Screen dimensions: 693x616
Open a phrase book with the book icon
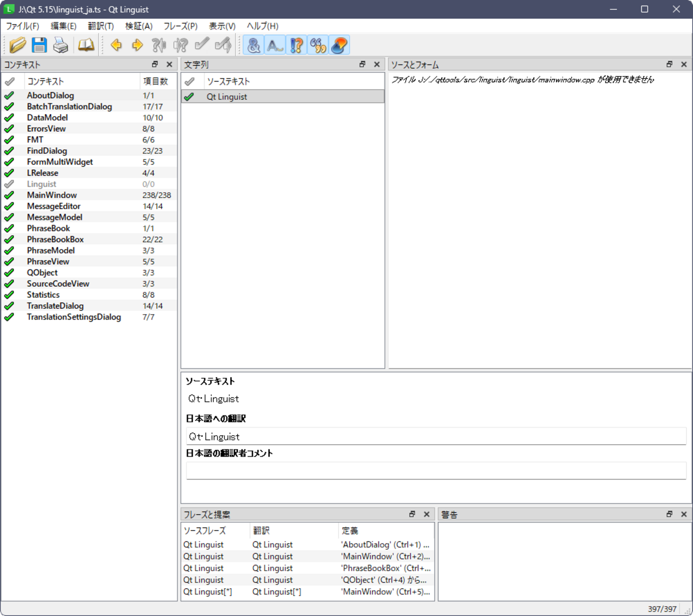(86, 45)
